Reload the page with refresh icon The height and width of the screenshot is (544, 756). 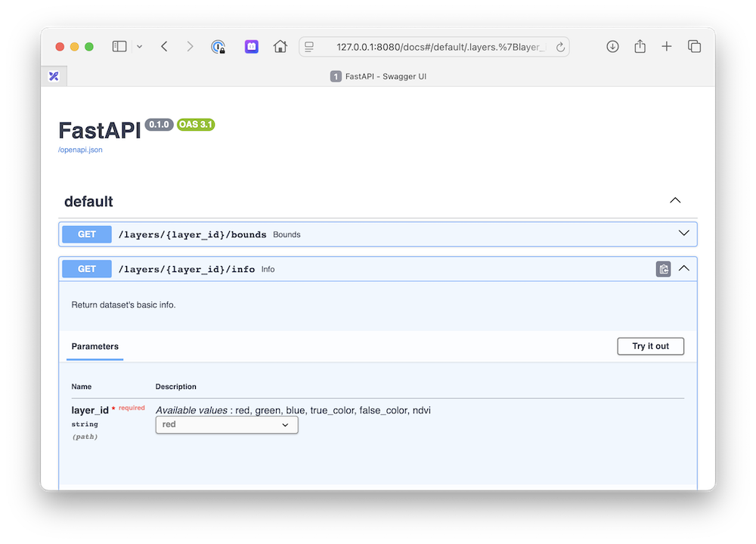560,47
